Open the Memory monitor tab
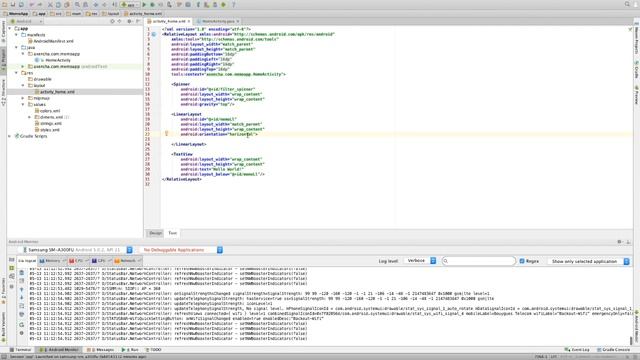 tap(52, 260)
